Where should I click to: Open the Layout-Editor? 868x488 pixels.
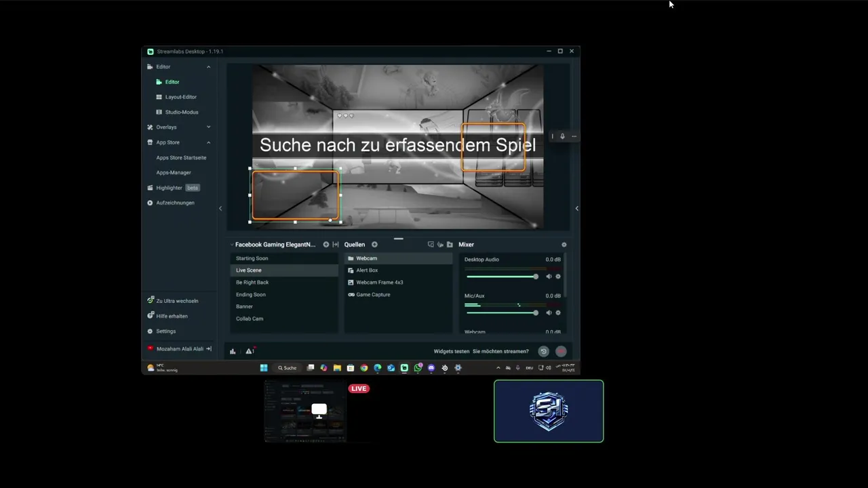point(180,97)
